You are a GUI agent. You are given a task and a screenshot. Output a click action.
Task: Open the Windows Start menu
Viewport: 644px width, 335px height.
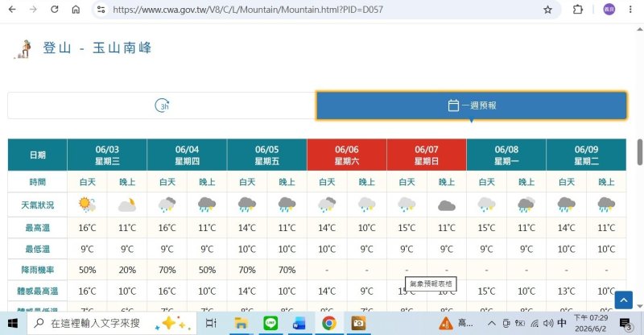coord(13,324)
